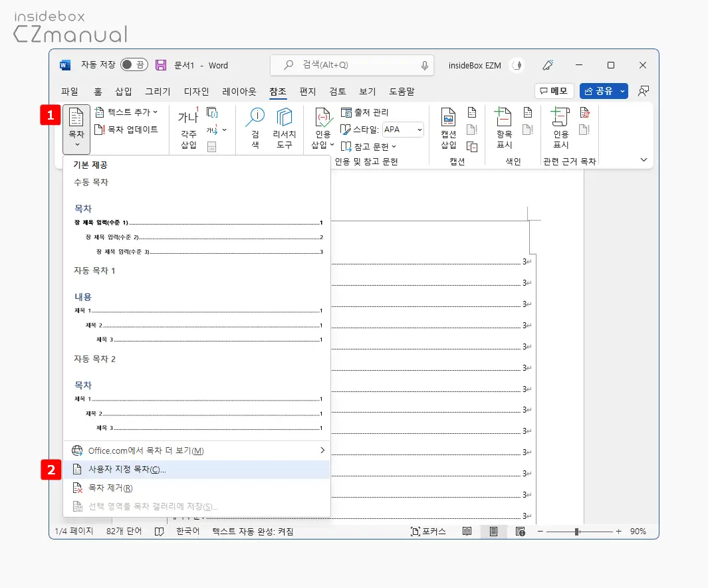
Task: Open Office.com에서 목차 더 보기 submenu
Action: click(x=197, y=450)
